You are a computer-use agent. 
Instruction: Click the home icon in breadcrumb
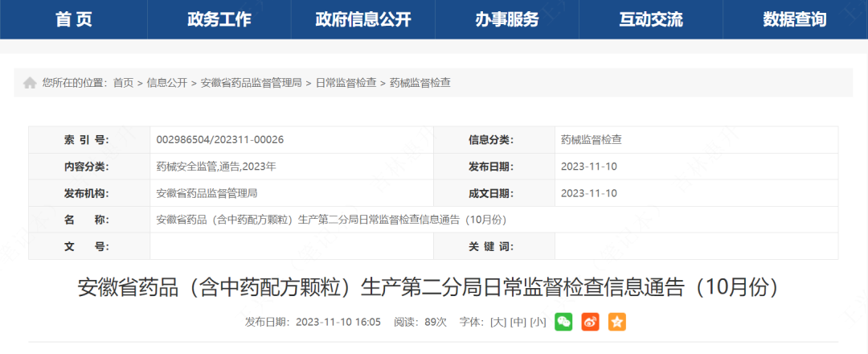pyautogui.click(x=30, y=83)
